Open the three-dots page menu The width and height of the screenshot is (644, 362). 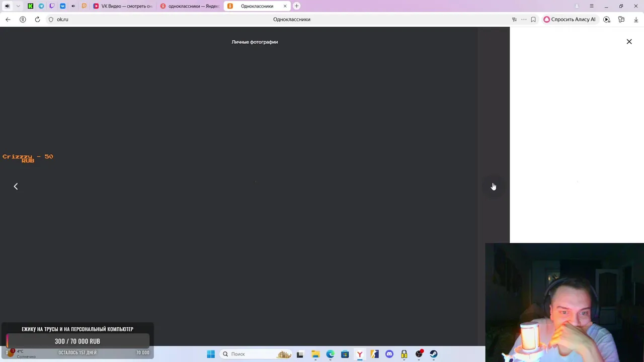pyautogui.click(x=524, y=20)
